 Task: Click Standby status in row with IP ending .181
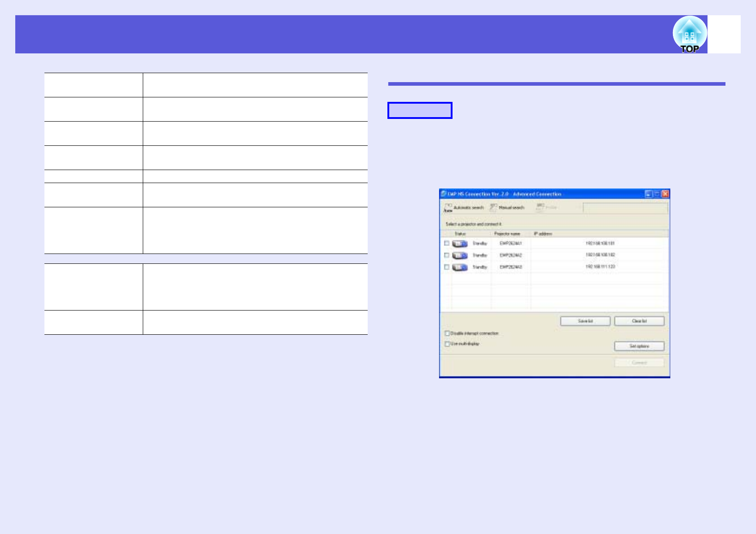480,243
